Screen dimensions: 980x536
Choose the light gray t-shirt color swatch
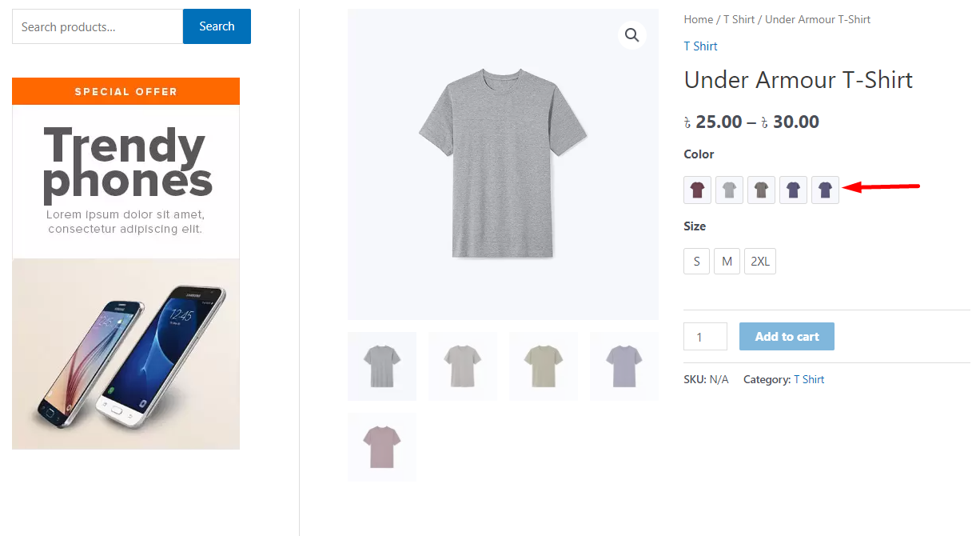click(x=729, y=190)
